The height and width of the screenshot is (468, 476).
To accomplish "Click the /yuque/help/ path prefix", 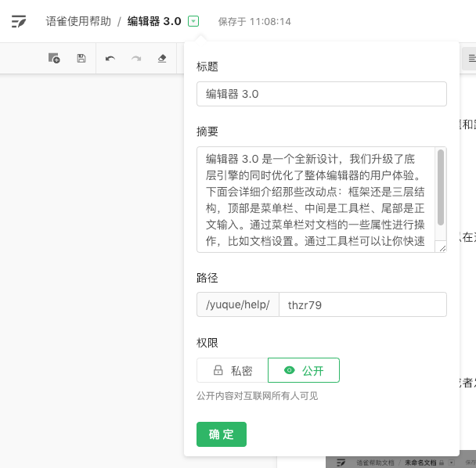I will [237, 304].
